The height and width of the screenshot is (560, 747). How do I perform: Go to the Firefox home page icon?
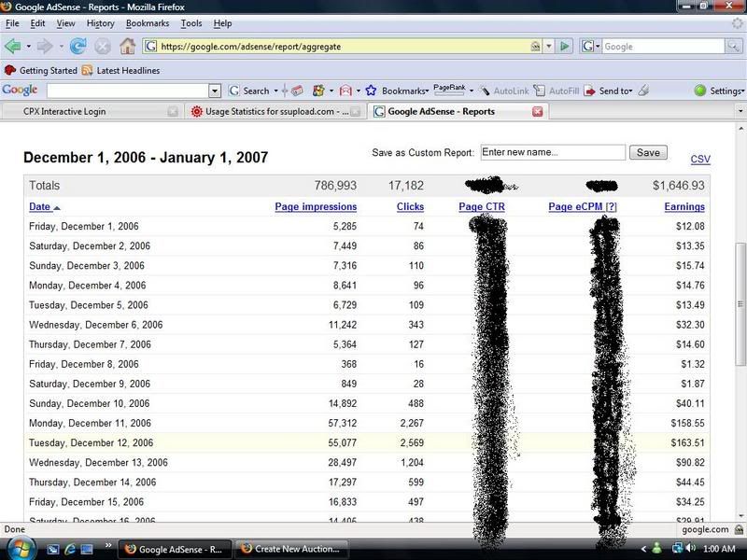(x=127, y=46)
